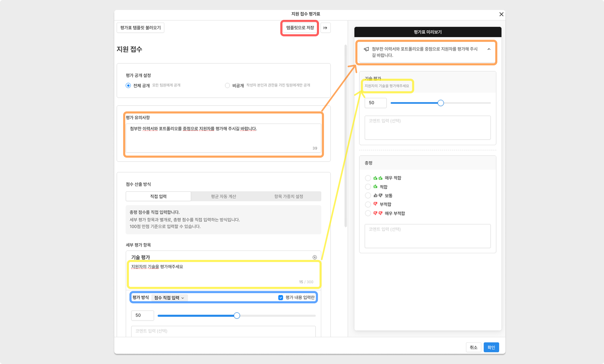Screen dimensions: 604x364
Task: Click the 총평 section title in preview
Action: [368, 163]
